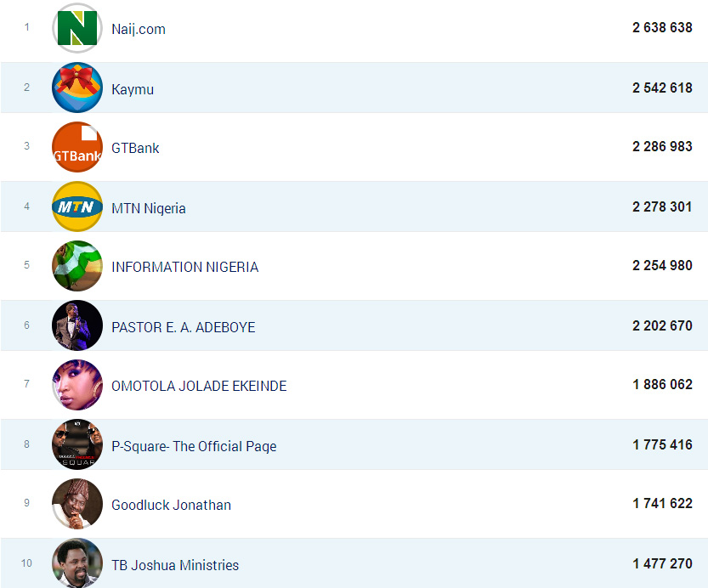
Task: Open the PASTOR E. A. ADEBOYE link
Action: point(183,327)
